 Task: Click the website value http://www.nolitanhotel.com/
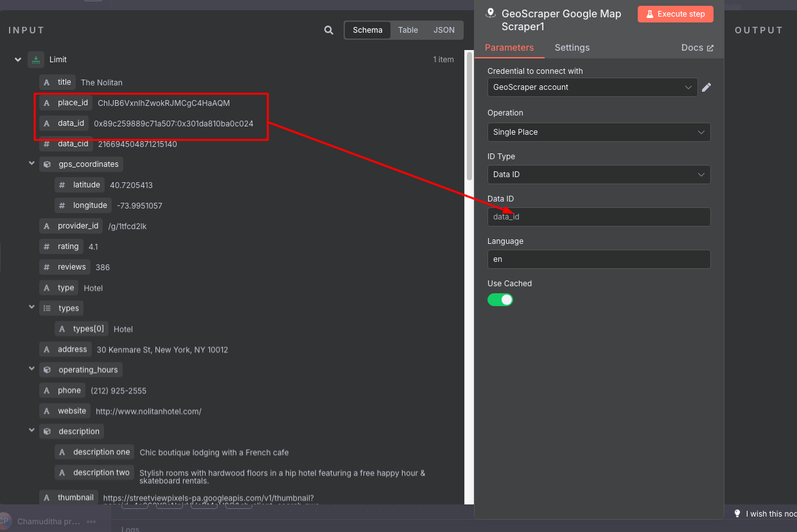tap(148, 411)
